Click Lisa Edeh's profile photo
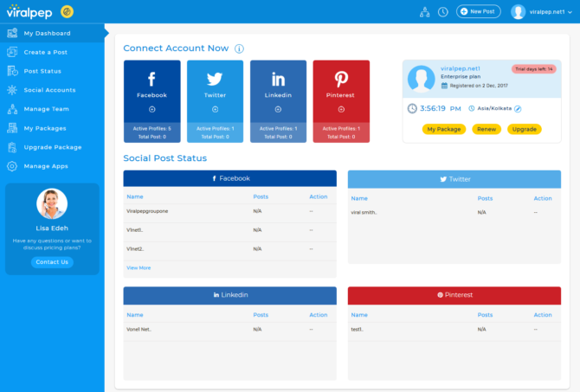The image size is (580, 392). [52, 203]
